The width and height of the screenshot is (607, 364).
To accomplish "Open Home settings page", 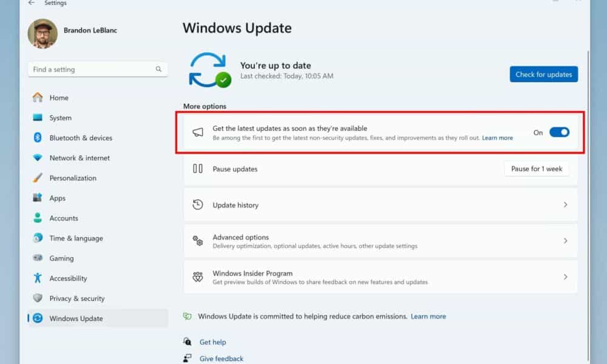I will (59, 98).
